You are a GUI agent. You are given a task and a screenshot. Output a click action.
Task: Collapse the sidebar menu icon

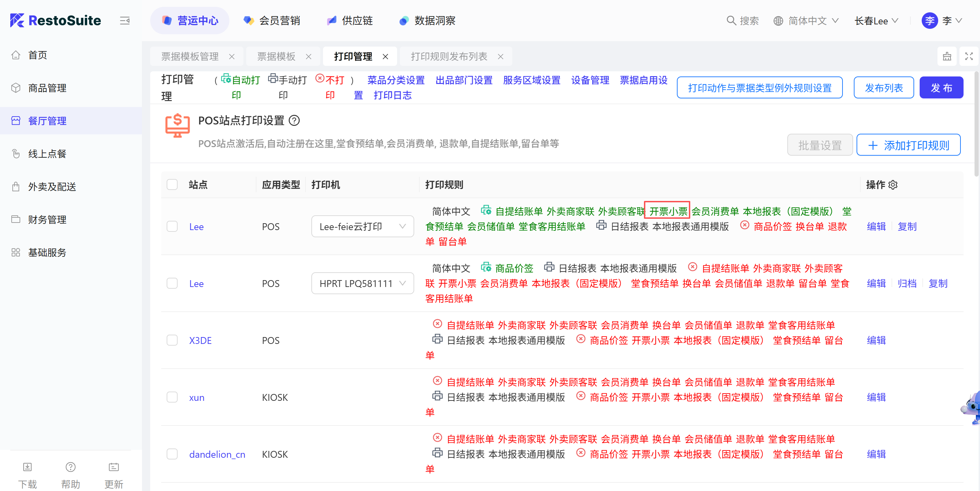(x=124, y=21)
